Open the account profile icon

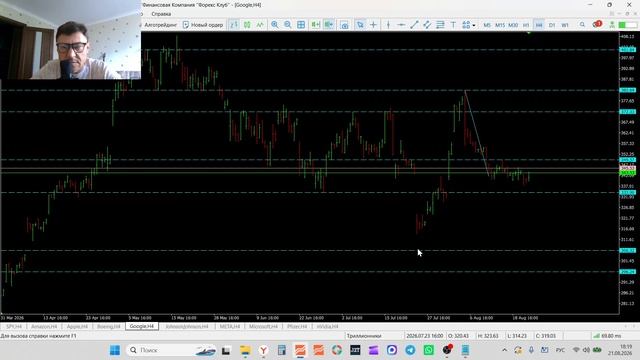612,25
